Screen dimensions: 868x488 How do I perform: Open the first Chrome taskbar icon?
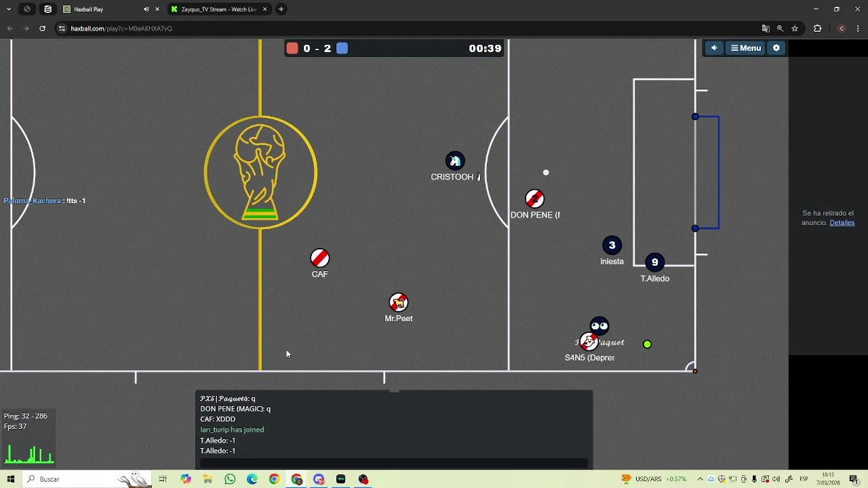tap(274, 479)
